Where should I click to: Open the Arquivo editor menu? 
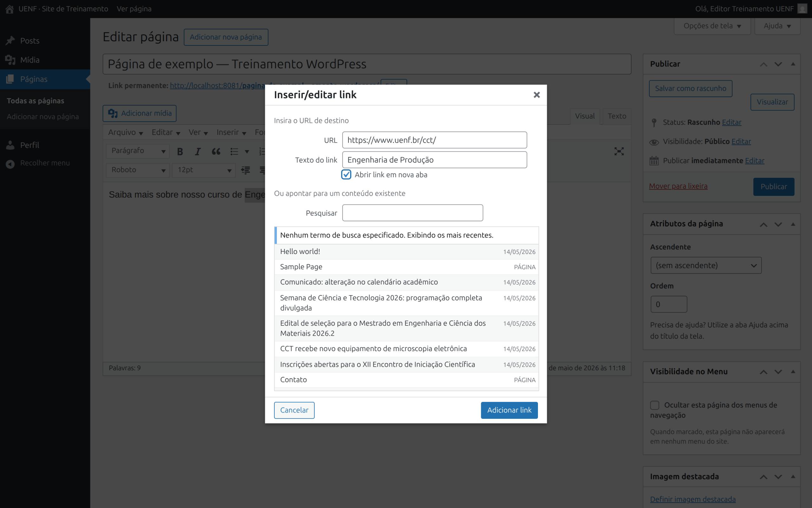(x=126, y=132)
